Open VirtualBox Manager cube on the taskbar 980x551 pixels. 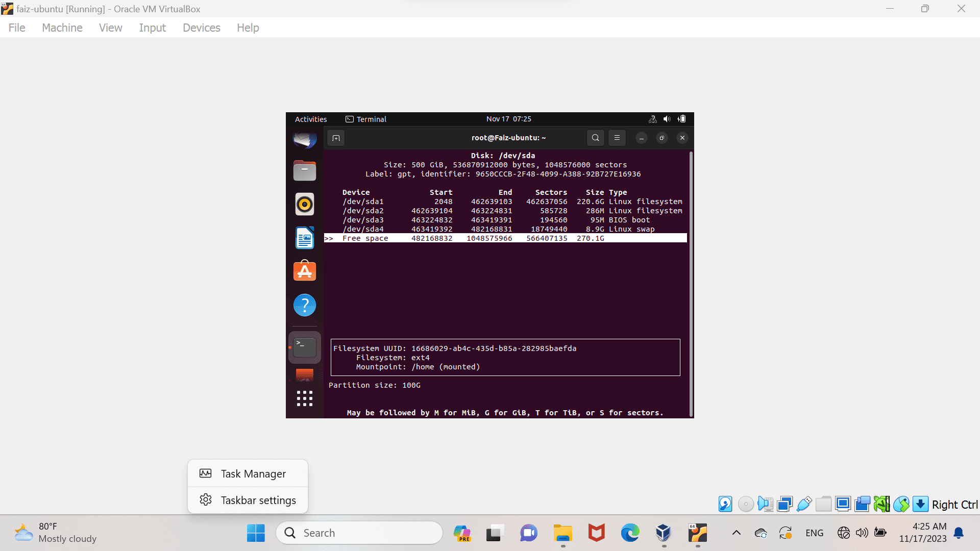[664, 533]
